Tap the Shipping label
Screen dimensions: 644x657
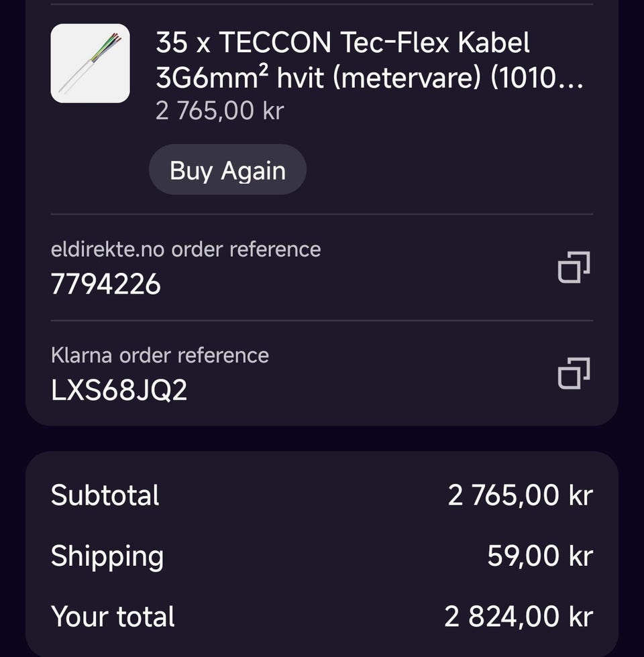pos(107,556)
